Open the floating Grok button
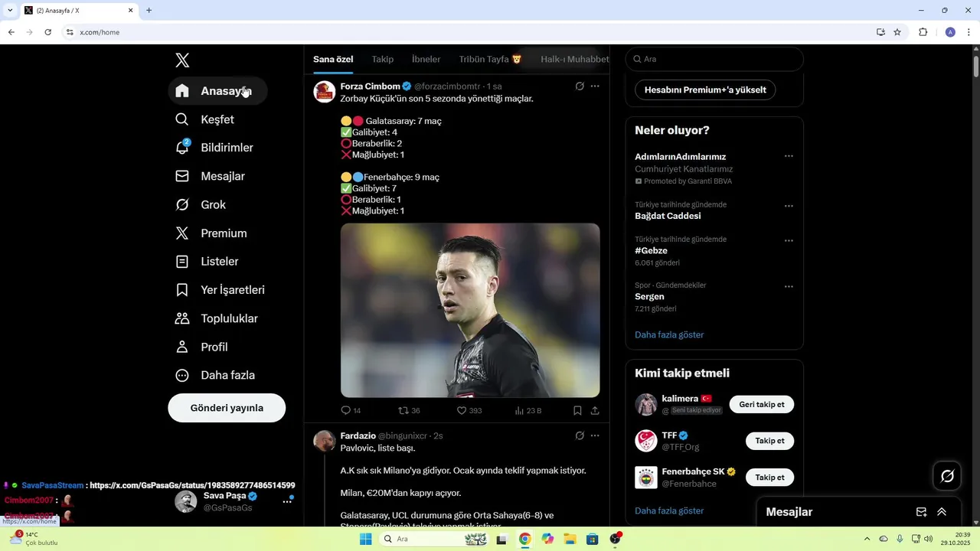The height and width of the screenshot is (551, 980). (947, 476)
